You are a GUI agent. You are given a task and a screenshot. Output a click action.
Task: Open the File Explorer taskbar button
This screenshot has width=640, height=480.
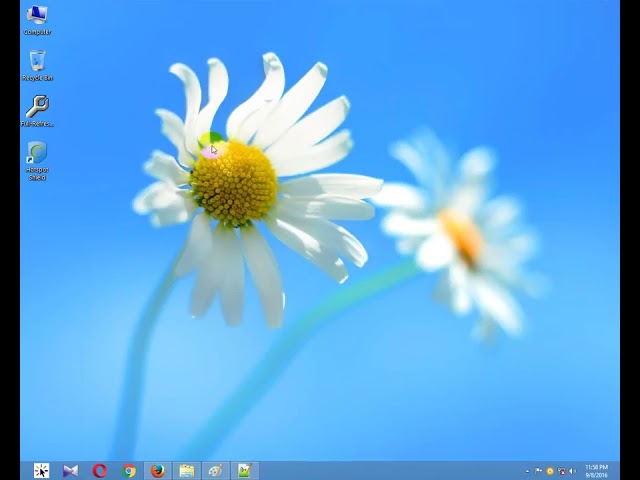click(x=187, y=471)
